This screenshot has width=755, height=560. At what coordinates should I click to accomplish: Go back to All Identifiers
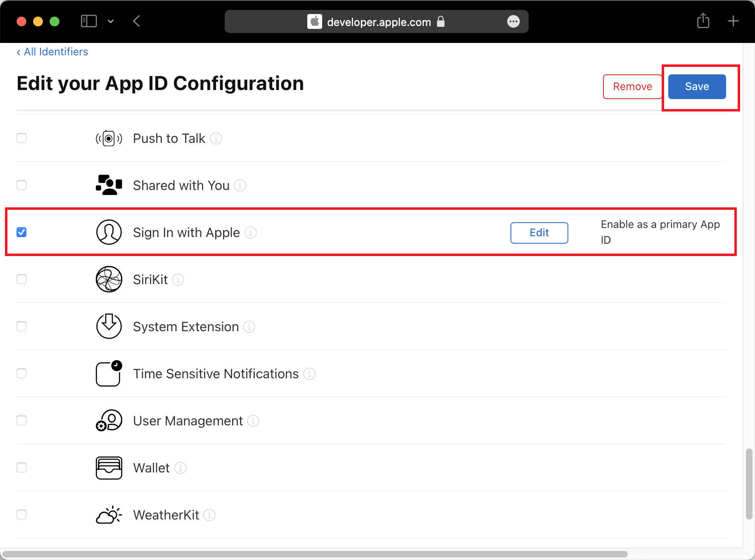point(52,52)
